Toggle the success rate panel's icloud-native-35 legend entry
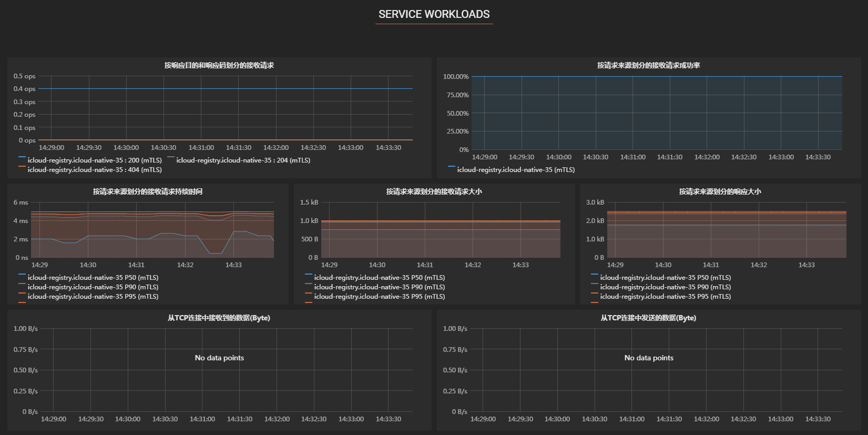Screen dimensions: 868x435 pos(516,170)
